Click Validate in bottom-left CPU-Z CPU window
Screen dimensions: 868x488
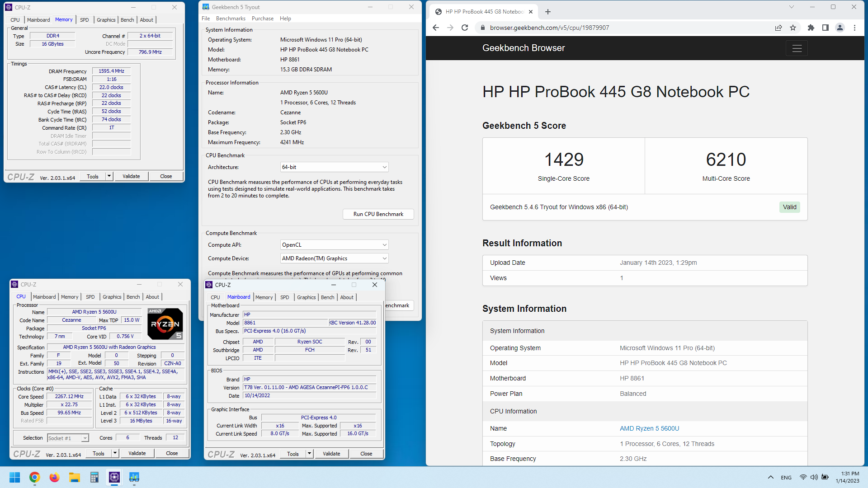pyautogui.click(x=137, y=453)
